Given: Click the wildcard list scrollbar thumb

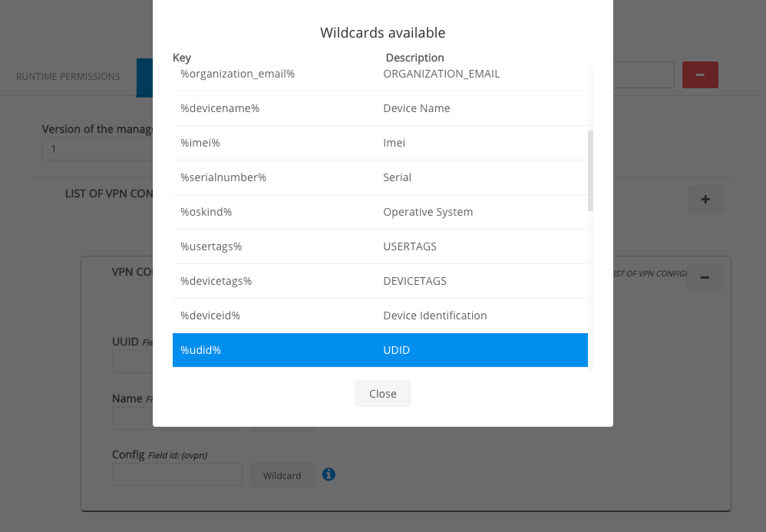Looking at the screenshot, I should pos(590,170).
